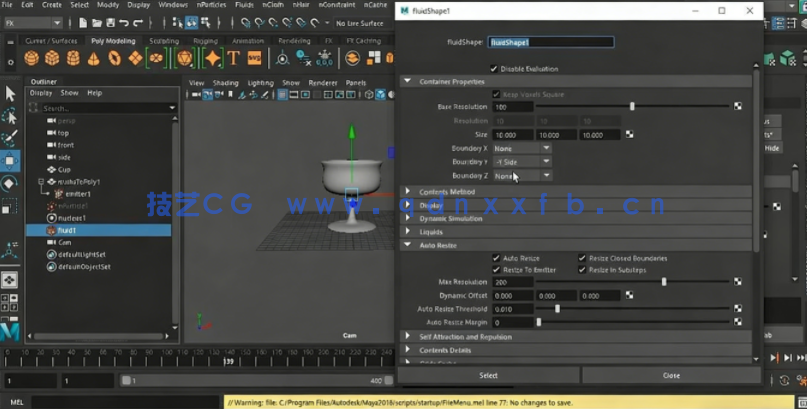
Task: Click the polygon type text tool icon
Action: point(233,59)
